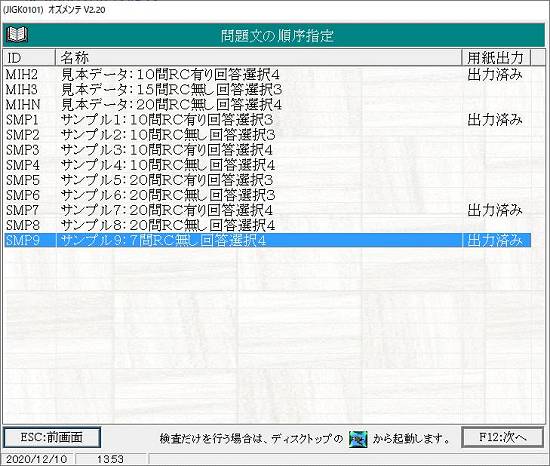This screenshot has height=466, width=550.
Task: Select row with ID MIH3
Action: click(x=267, y=90)
